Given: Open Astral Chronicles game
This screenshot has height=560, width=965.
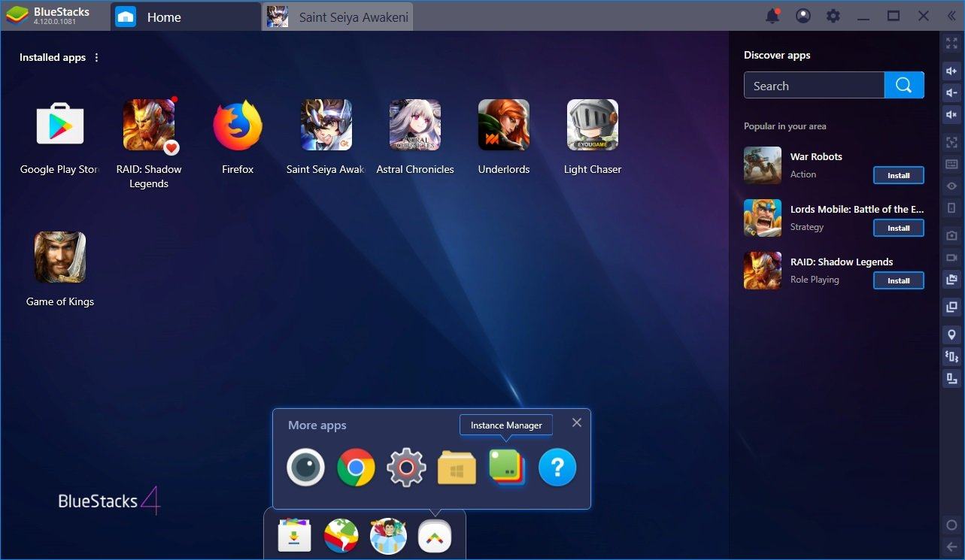Looking at the screenshot, I should (415, 125).
